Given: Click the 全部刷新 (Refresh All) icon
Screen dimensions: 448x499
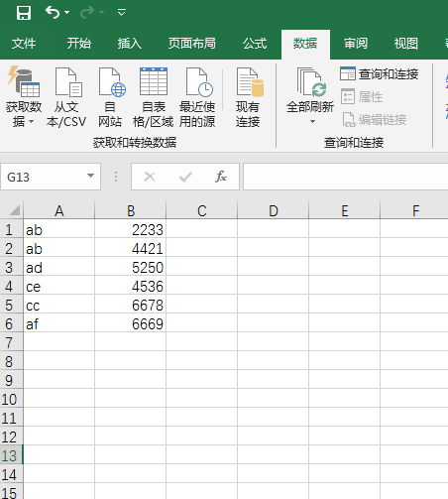Looking at the screenshot, I should point(311,82).
